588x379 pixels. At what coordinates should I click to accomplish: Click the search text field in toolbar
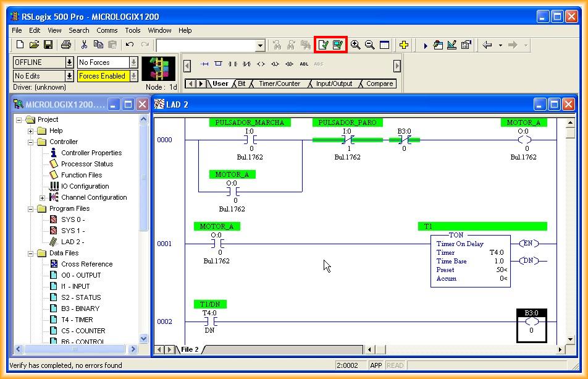(206, 45)
